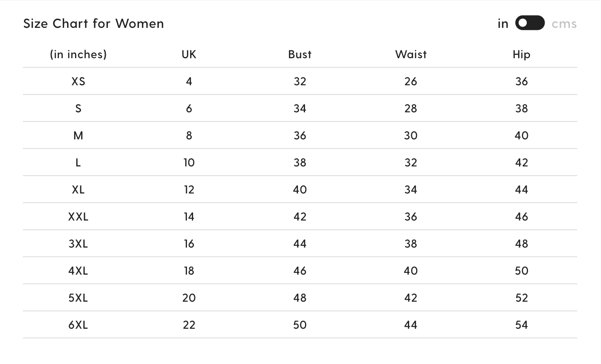Click the 'Size Chart for Women' heading
The width and height of the screenshot is (601, 364).
coord(93,23)
